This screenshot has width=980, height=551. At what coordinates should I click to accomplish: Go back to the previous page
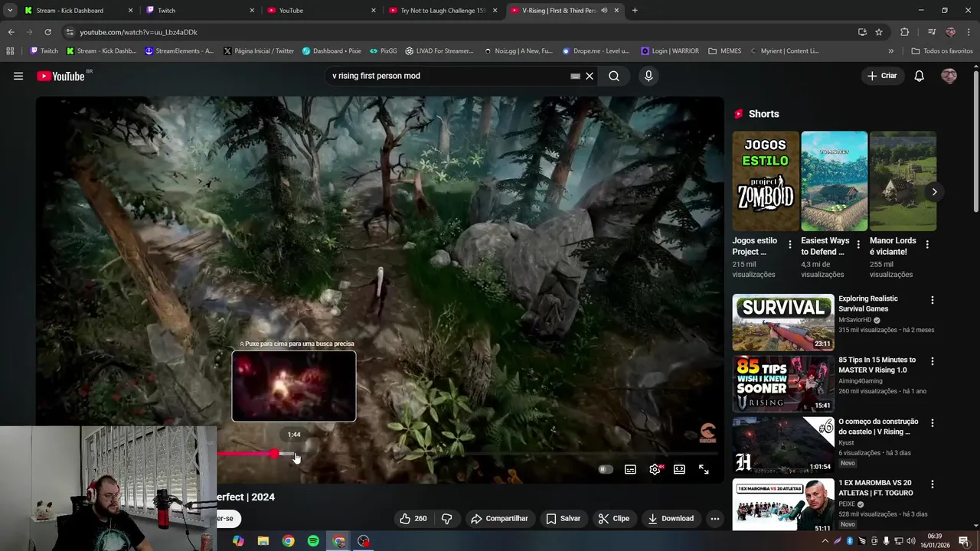11,32
